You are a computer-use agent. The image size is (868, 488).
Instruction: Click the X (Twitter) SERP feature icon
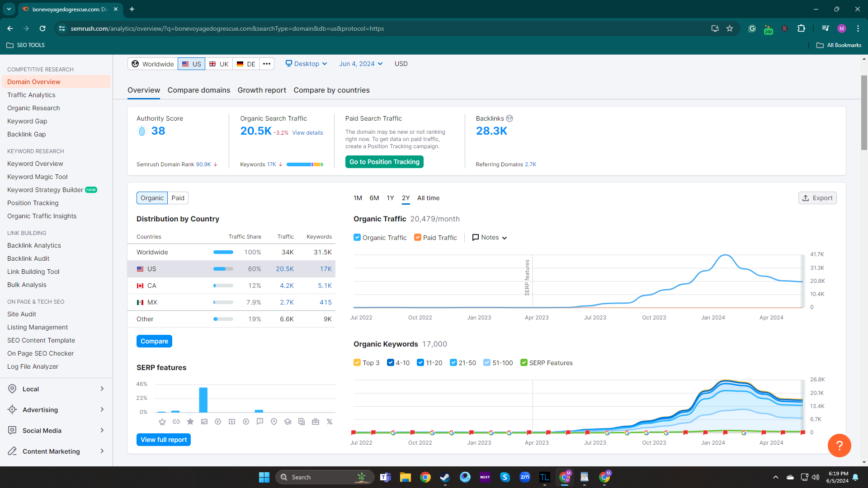tap(330, 422)
